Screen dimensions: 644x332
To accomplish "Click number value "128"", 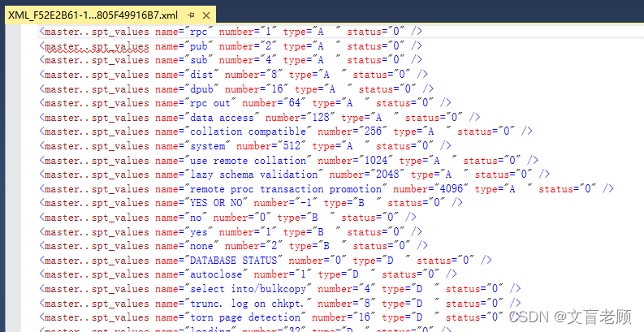I will [321, 118].
